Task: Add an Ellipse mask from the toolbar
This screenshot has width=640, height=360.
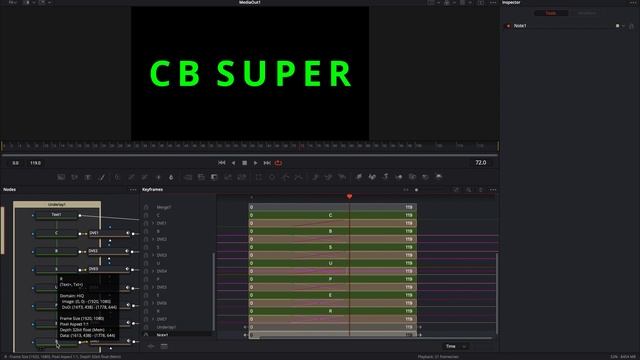Action: pos(272,177)
